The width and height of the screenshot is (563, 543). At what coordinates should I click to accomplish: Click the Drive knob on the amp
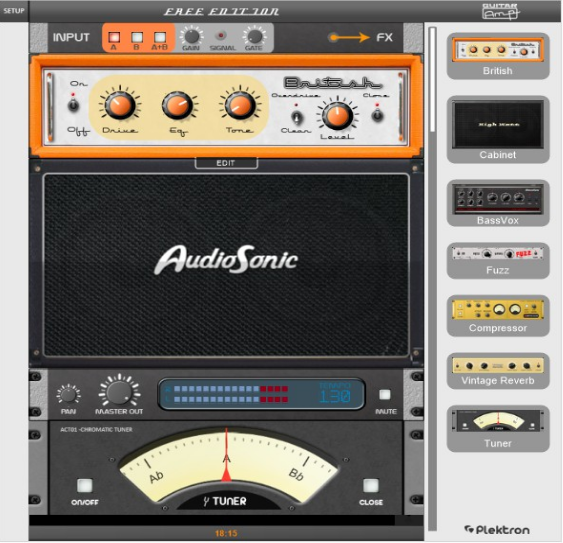tap(120, 105)
